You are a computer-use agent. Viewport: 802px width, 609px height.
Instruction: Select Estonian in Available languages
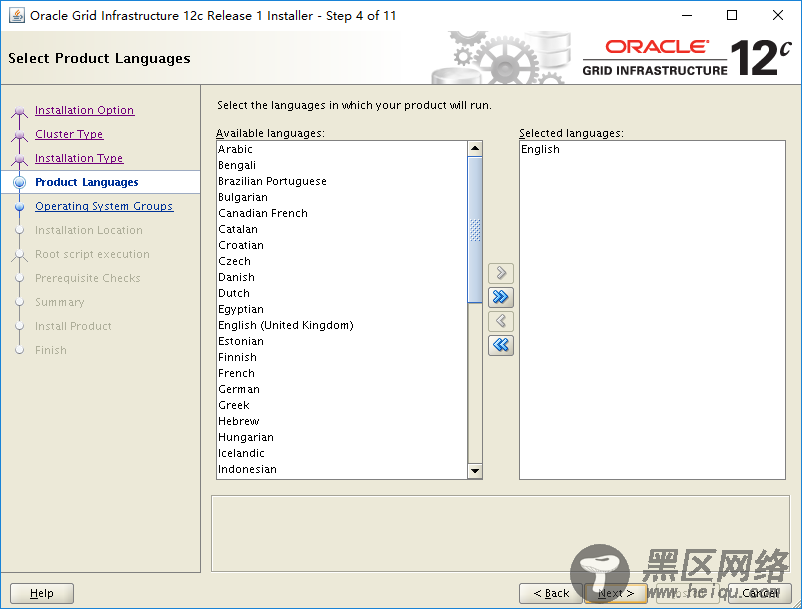point(342,342)
